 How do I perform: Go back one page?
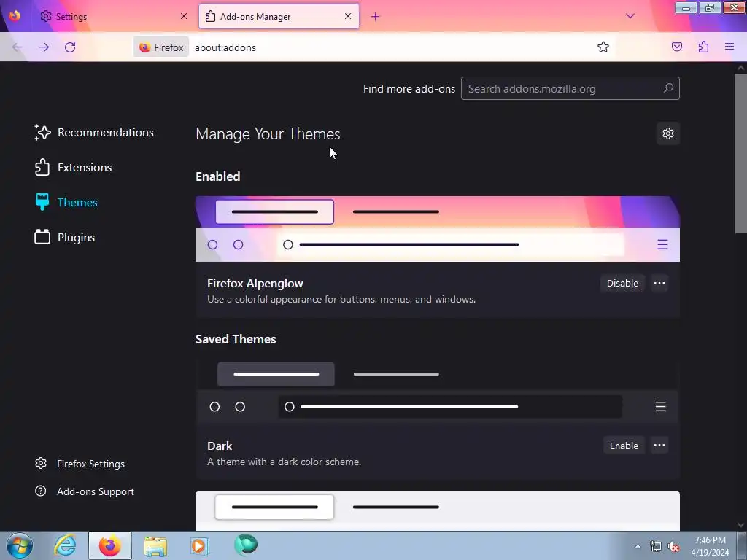click(x=18, y=47)
